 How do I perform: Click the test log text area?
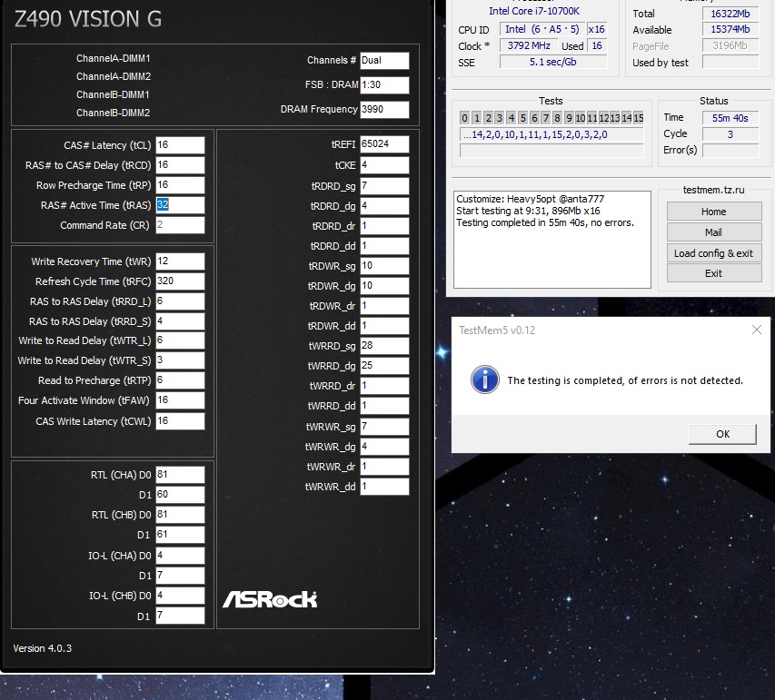pos(552,240)
